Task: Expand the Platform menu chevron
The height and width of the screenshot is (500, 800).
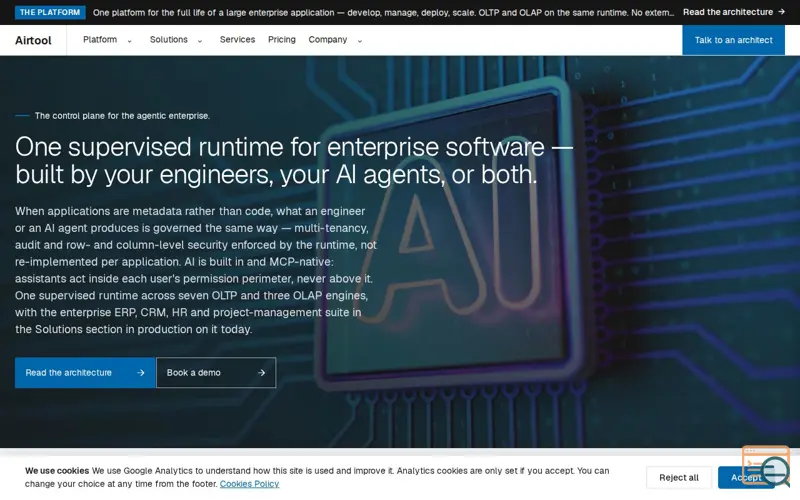Action: [130, 41]
